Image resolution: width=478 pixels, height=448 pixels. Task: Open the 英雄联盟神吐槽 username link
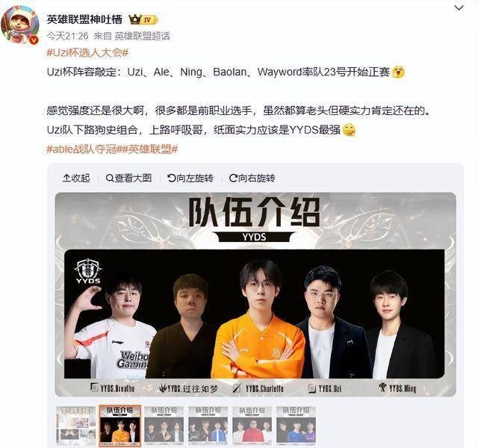point(84,20)
